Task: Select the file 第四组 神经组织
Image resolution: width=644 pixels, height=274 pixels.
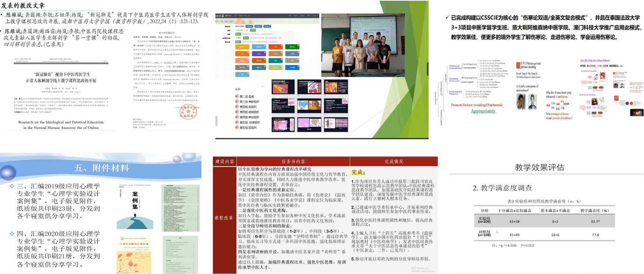Action: (x=249, y=117)
